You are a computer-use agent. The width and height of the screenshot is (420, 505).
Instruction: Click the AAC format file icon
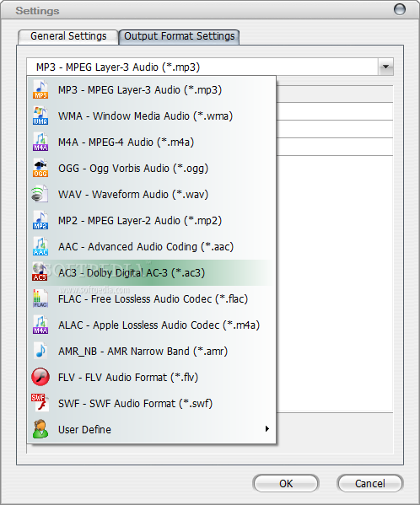point(40,246)
